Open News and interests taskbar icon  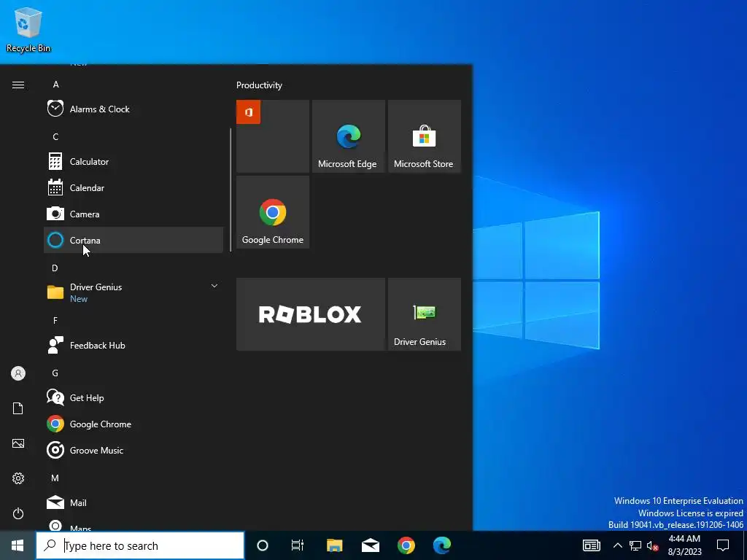click(591, 545)
